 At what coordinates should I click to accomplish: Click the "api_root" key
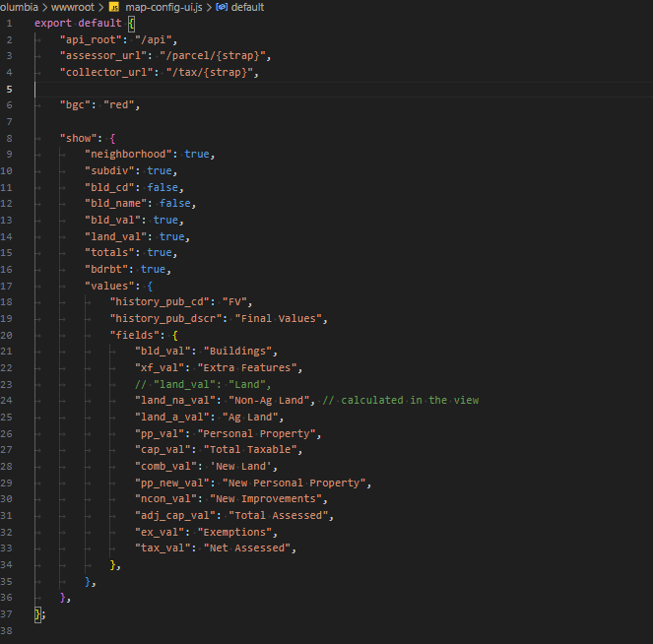[x=93, y=39]
